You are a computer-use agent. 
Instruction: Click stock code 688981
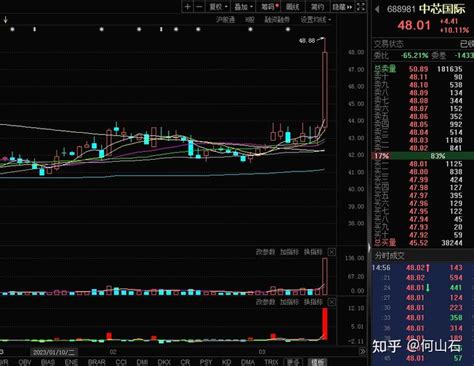(x=401, y=9)
